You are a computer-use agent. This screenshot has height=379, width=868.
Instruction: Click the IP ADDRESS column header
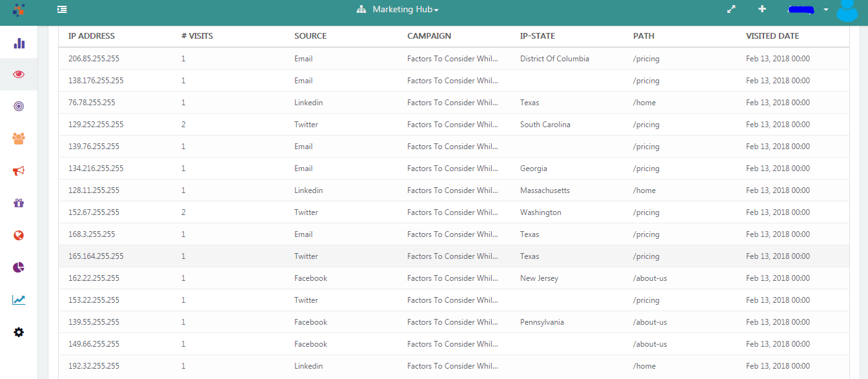click(92, 36)
